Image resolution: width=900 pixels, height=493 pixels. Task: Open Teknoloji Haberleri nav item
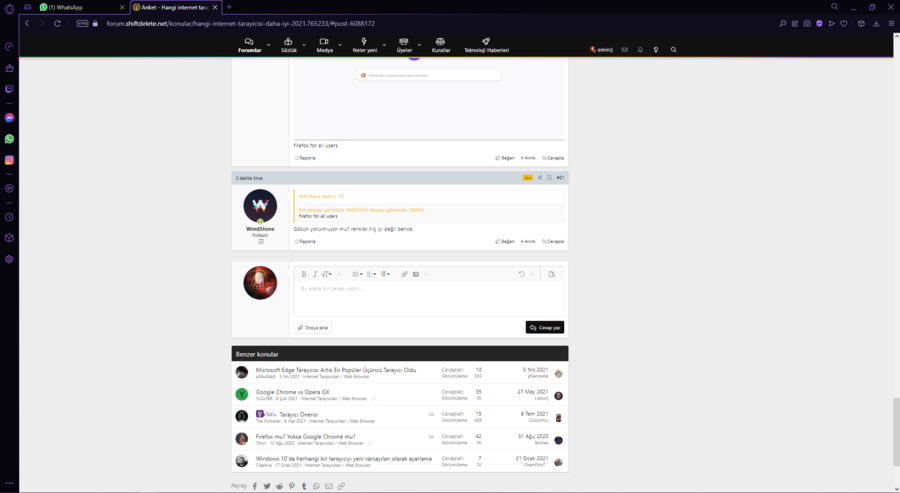tap(486, 45)
